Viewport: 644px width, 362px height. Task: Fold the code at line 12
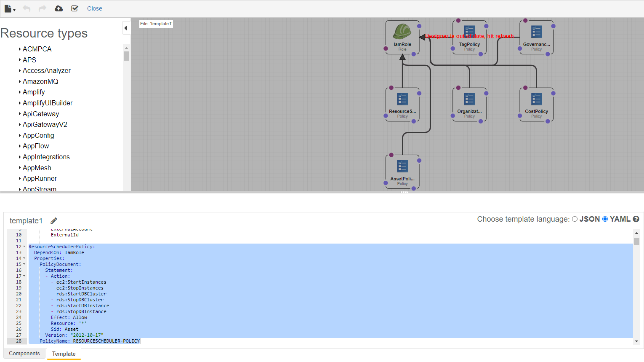[x=24, y=247]
